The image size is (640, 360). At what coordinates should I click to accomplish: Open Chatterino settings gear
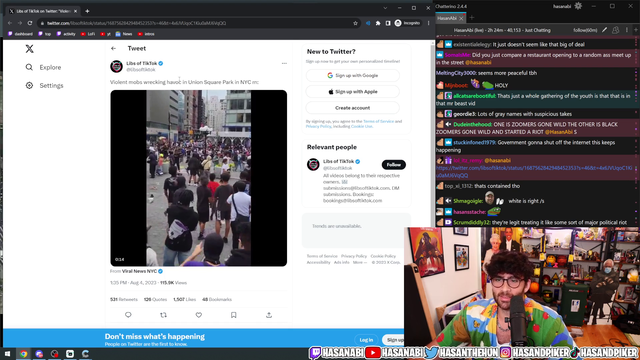[578, 6]
